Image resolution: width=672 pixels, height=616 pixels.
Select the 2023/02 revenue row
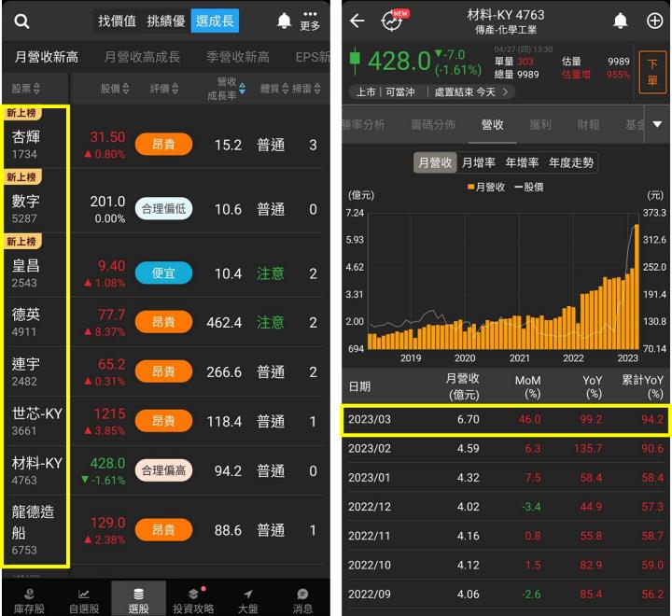click(x=506, y=448)
